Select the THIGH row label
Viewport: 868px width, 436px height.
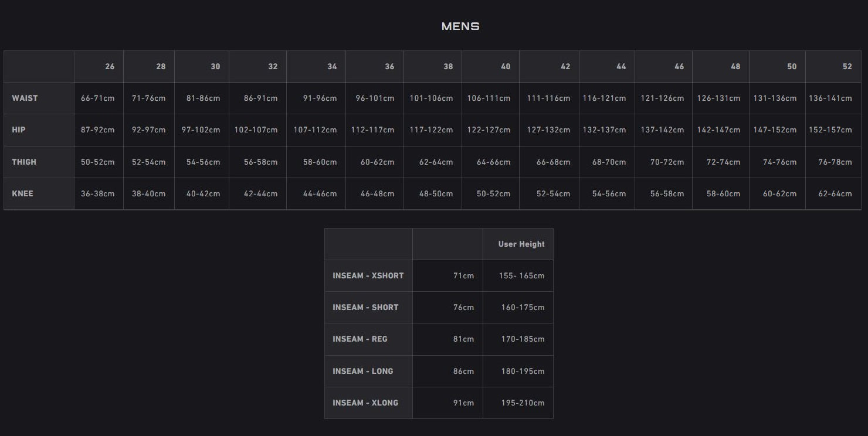click(24, 162)
